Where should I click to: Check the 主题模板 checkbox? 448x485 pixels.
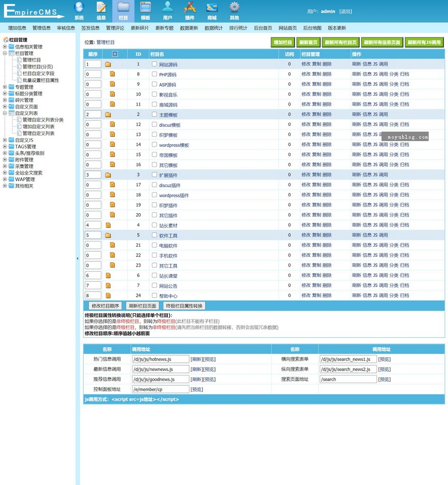(154, 114)
